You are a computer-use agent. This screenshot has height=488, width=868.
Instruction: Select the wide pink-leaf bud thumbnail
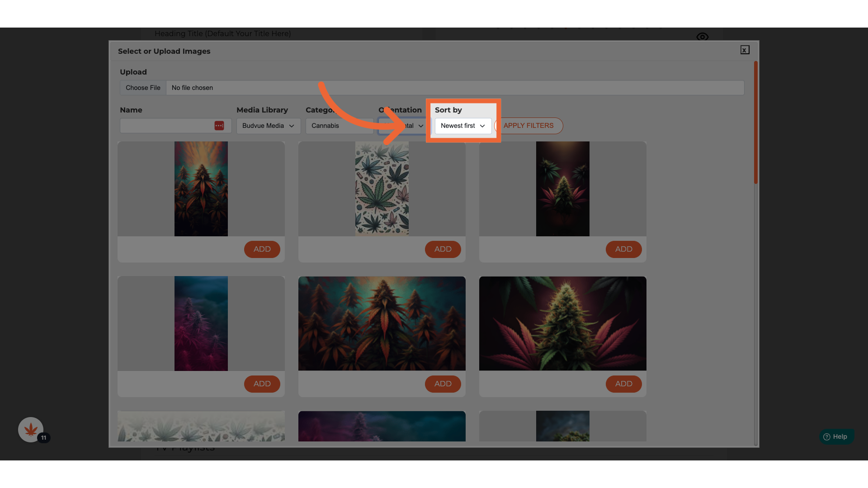562,324
